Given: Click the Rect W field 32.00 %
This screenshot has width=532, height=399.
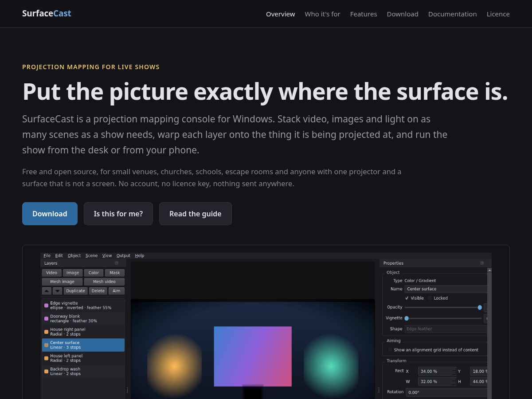Looking at the screenshot, I should (437, 382).
